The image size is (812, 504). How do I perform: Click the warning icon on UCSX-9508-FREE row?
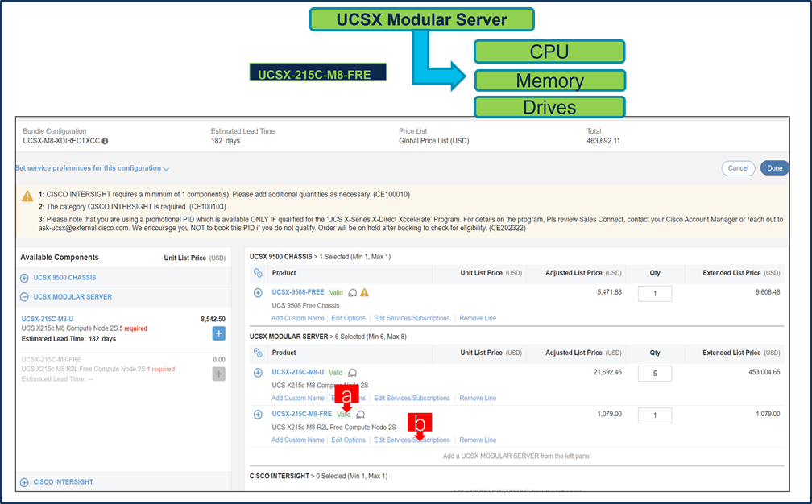pyautogui.click(x=365, y=292)
